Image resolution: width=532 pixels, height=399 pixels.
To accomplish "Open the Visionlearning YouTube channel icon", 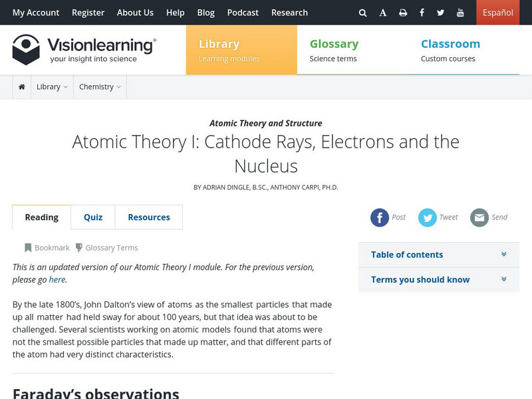I will pyautogui.click(x=460, y=13).
